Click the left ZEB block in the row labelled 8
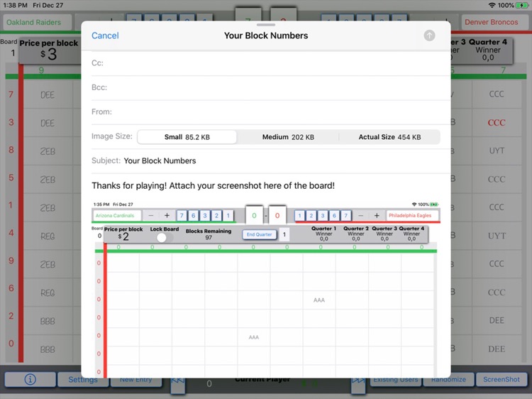The height and width of the screenshot is (399, 532). point(48,151)
